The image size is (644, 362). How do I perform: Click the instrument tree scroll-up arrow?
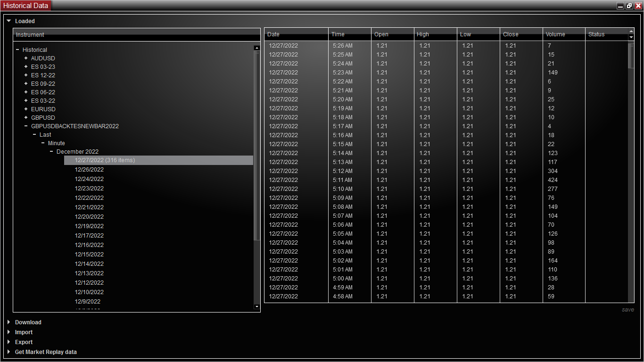pyautogui.click(x=256, y=48)
